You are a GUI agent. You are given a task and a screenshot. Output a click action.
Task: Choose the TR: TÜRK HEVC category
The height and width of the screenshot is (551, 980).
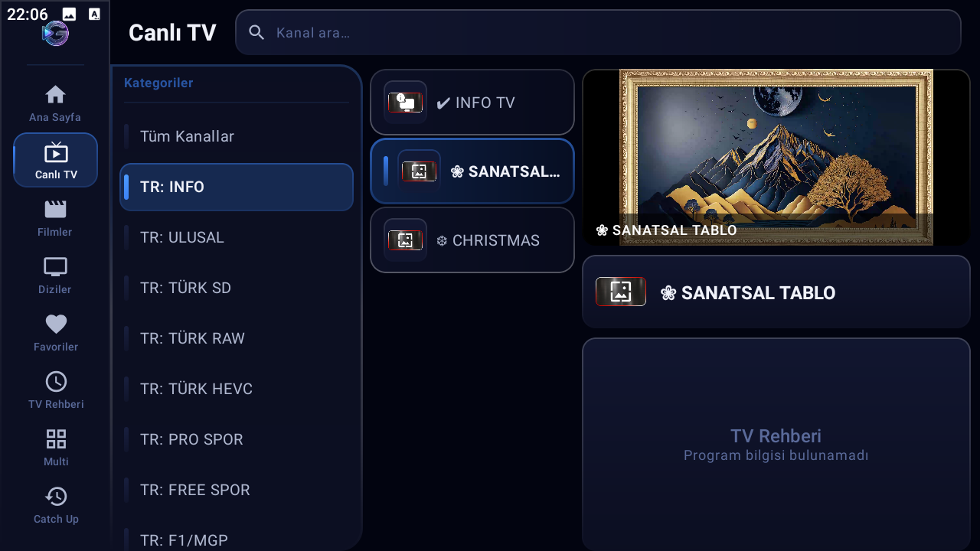click(x=237, y=389)
